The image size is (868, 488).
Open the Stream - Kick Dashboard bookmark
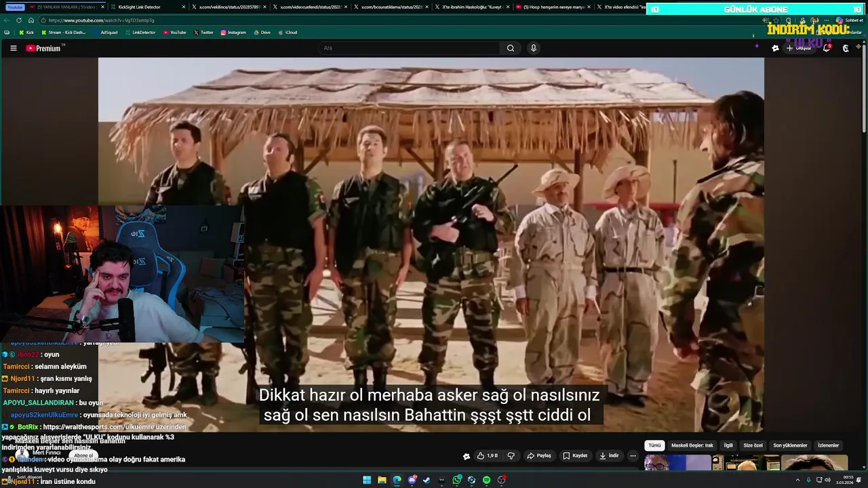(x=64, y=33)
